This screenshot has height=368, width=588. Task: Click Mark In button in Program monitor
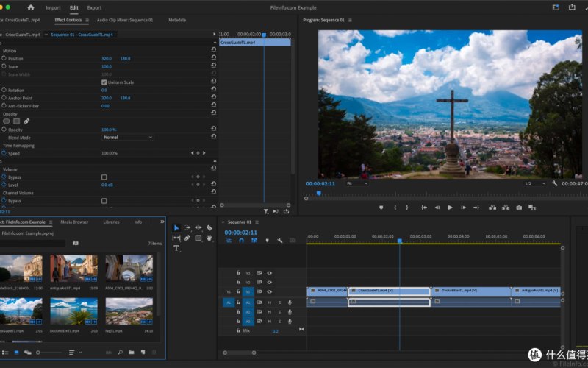point(395,208)
